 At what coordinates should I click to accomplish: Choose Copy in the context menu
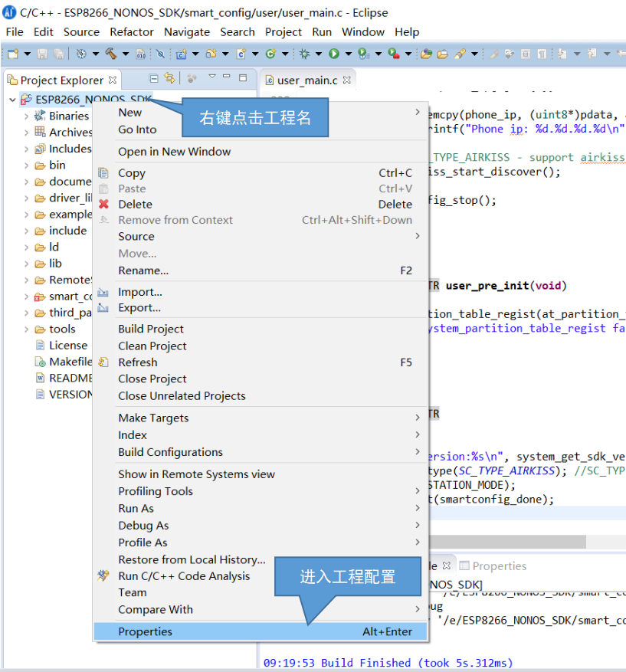pos(260,172)
